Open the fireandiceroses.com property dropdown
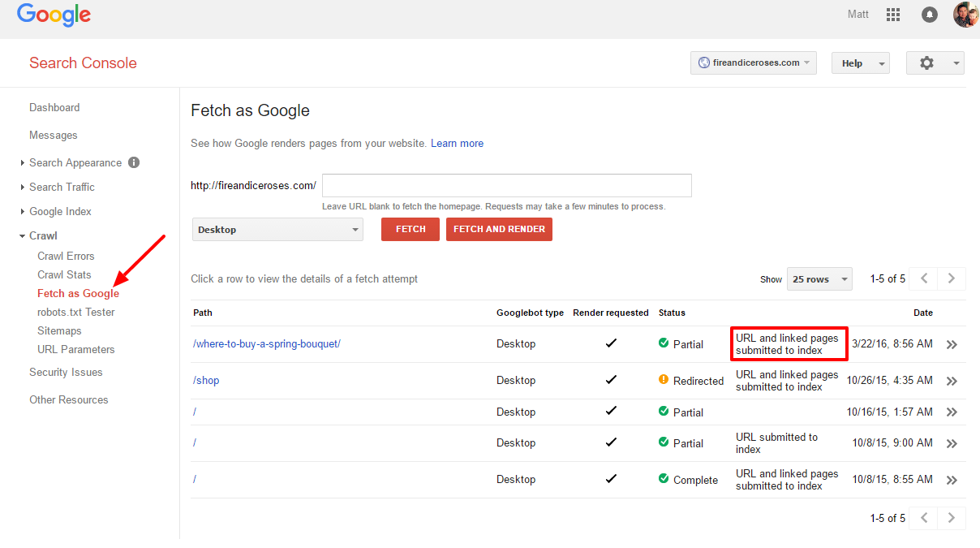 754,63
